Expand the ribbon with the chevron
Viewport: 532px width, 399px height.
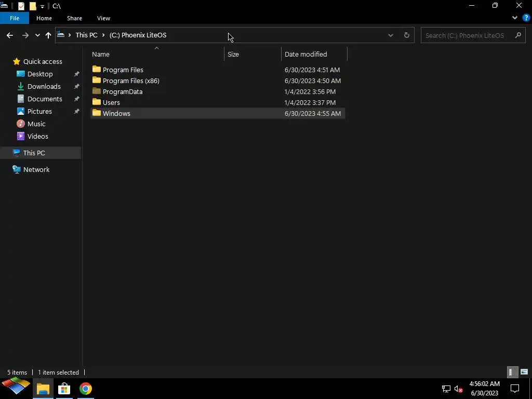pyautogui.click(x=515, y=18)
